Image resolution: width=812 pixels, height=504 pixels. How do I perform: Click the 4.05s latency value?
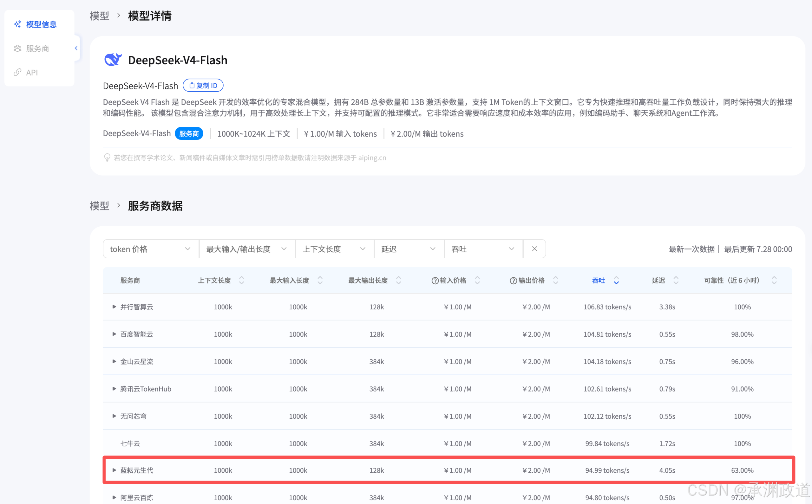click(x=667, y=470)
